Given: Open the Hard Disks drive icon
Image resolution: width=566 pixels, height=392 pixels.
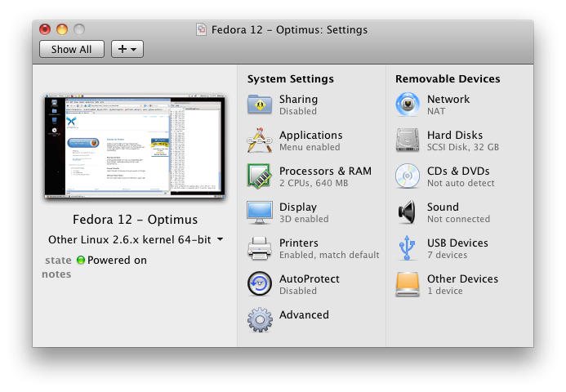Looking at the screenshot, I should click(x=408, y=140).
